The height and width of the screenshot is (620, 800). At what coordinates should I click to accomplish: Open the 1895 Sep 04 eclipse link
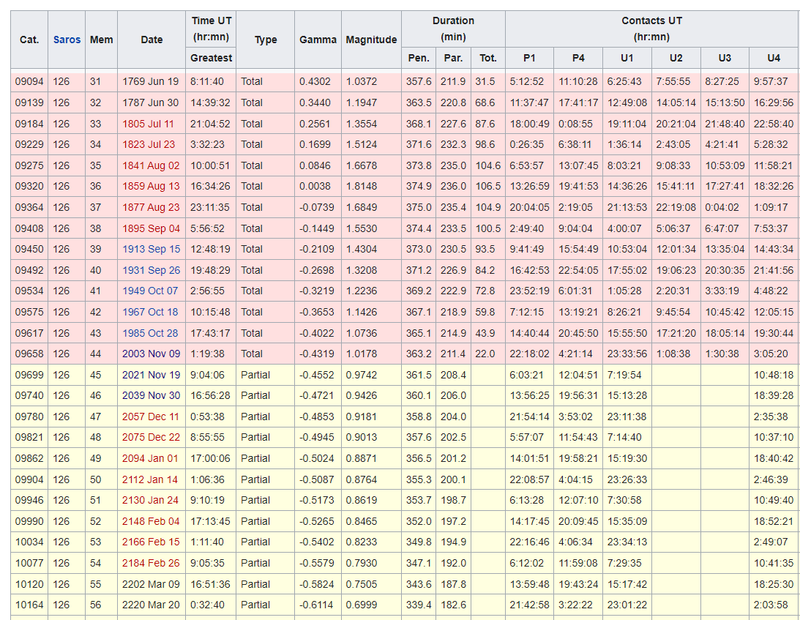pyautogui.click(x=151, y=229)
